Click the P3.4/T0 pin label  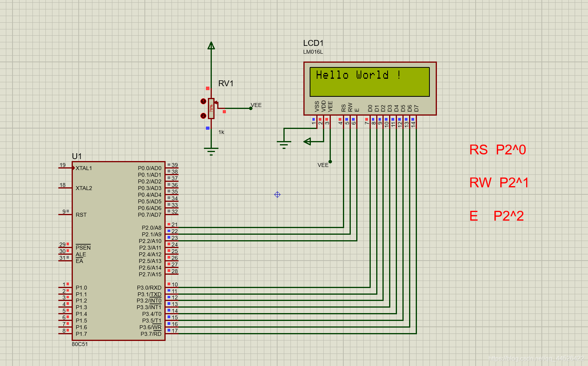[152, 314]
